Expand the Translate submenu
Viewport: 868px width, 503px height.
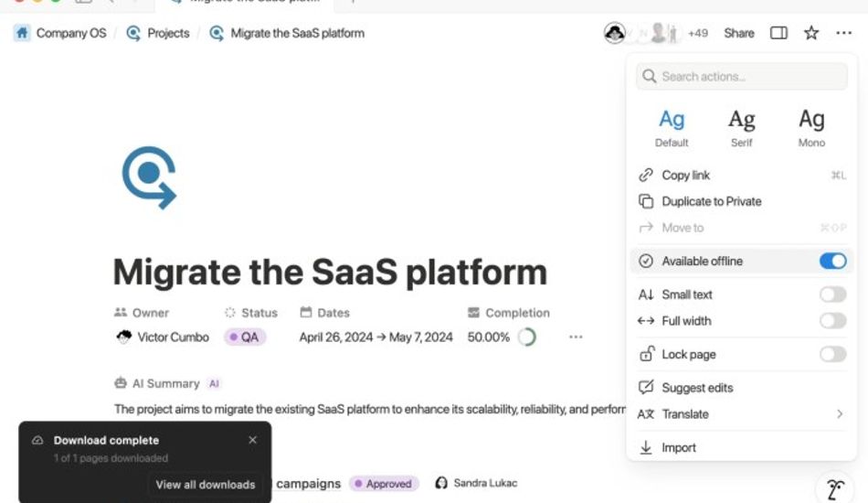(x=839, y=414)
